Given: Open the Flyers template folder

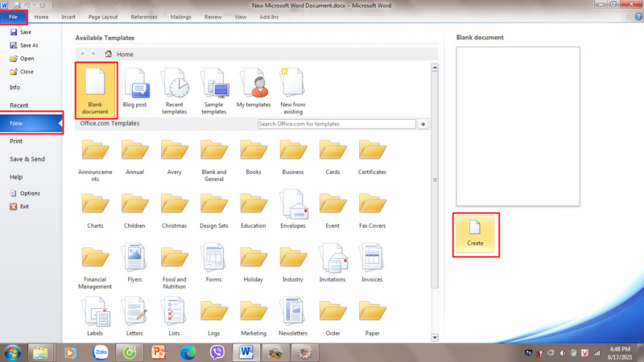Looking at the screenshot, I should tap(134, 261).
